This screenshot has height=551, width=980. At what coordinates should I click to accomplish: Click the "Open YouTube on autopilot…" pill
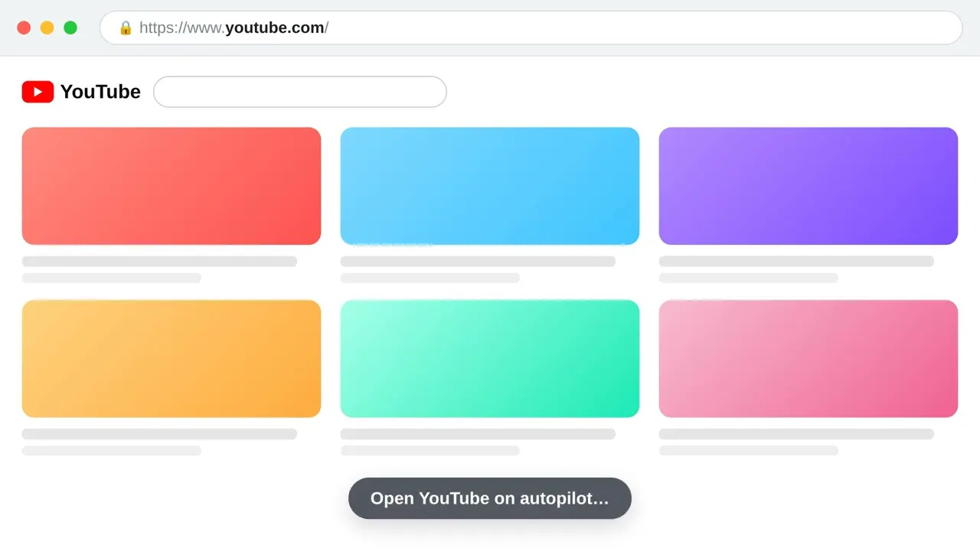(x=490, y=498)
